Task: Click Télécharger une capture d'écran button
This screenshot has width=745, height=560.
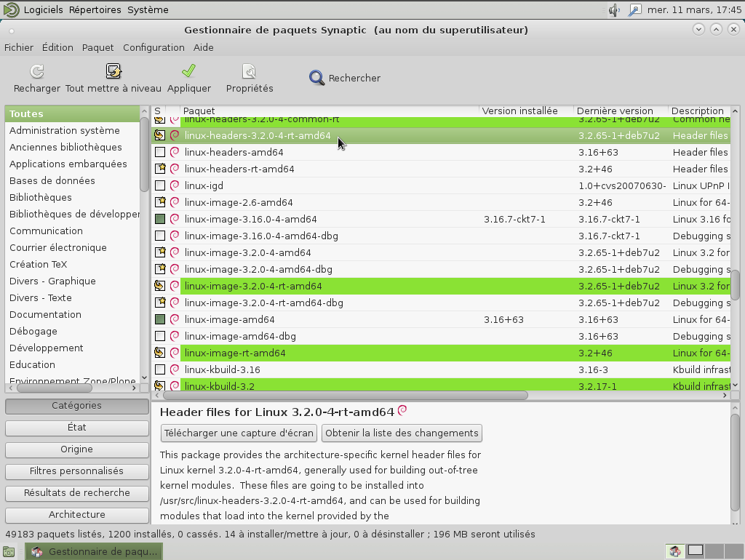Action: point(239,433)
